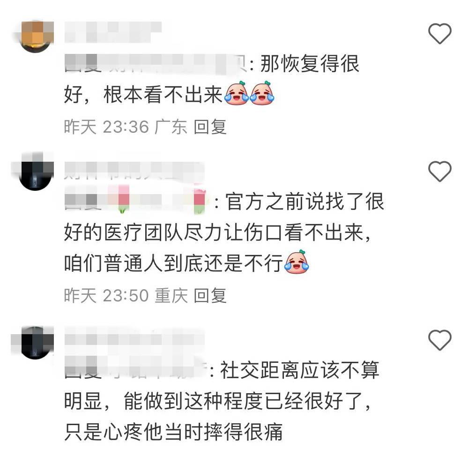Tap the heart on the 官方之前说 comment

(x=439, y=171)
